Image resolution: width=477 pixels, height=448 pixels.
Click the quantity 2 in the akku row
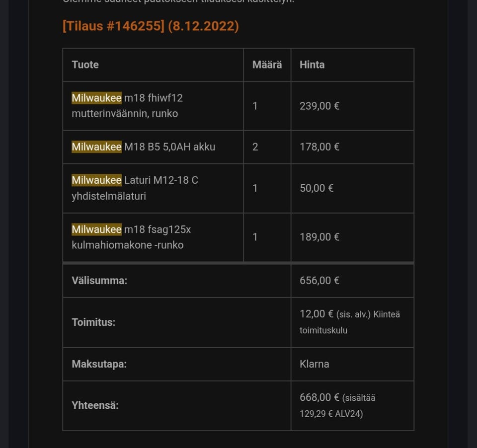[x=255, y=147]
